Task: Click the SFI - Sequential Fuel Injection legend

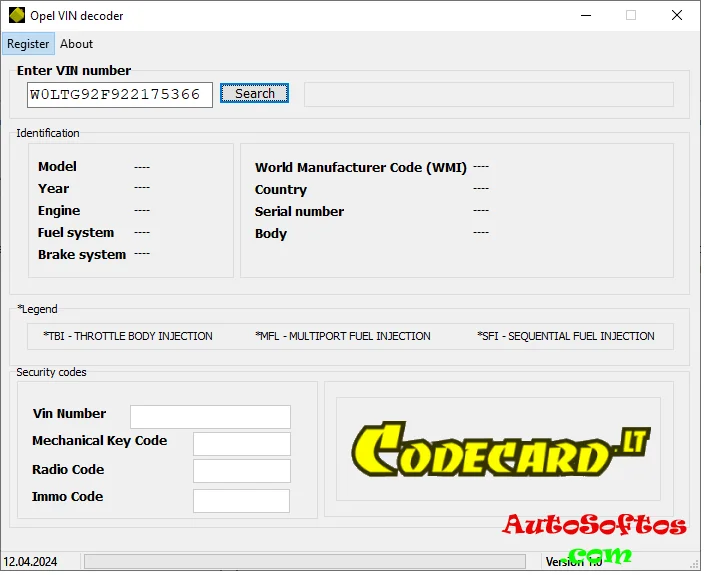Action: pyautogui.click(x=566, y=336)
